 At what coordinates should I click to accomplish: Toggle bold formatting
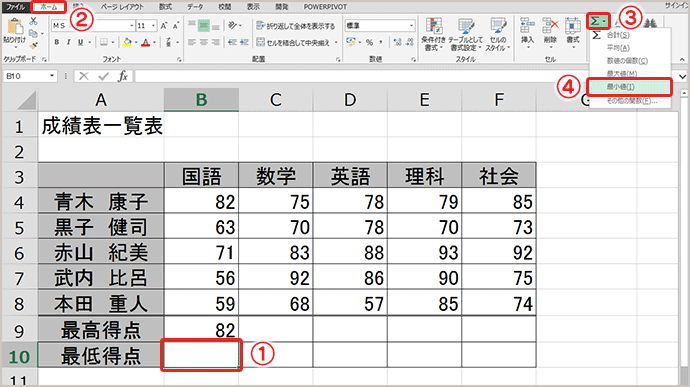(57, 42)
